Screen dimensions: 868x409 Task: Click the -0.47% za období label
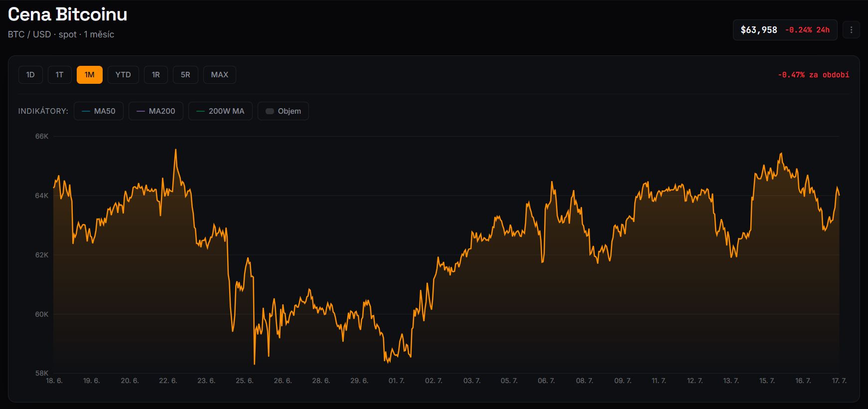pos(813,75)
